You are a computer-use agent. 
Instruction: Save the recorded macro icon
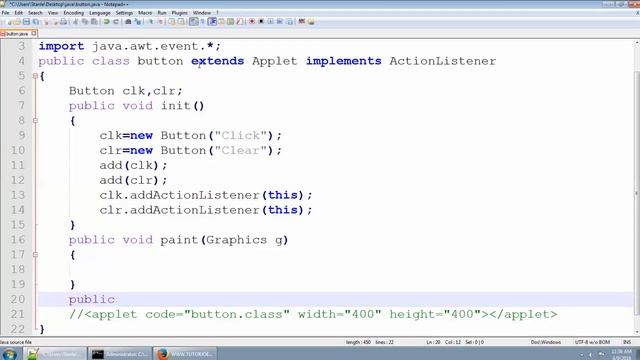(x=289, y=22)
